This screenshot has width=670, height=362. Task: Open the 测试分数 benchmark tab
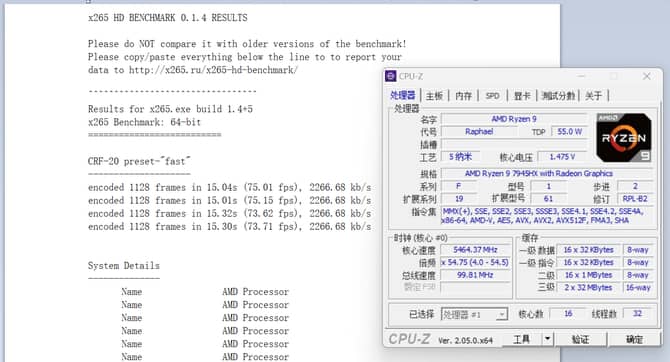coord(558,96)
